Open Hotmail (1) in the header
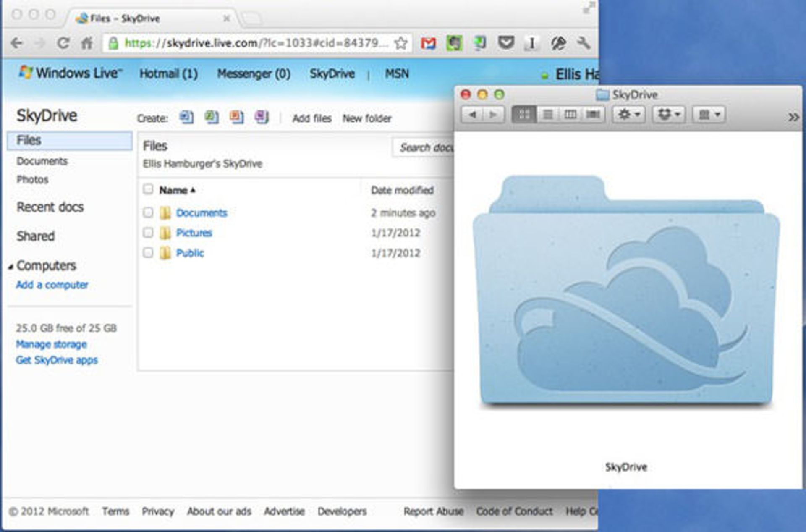This screenshot has width=806, height=532. tap(168, 74)
